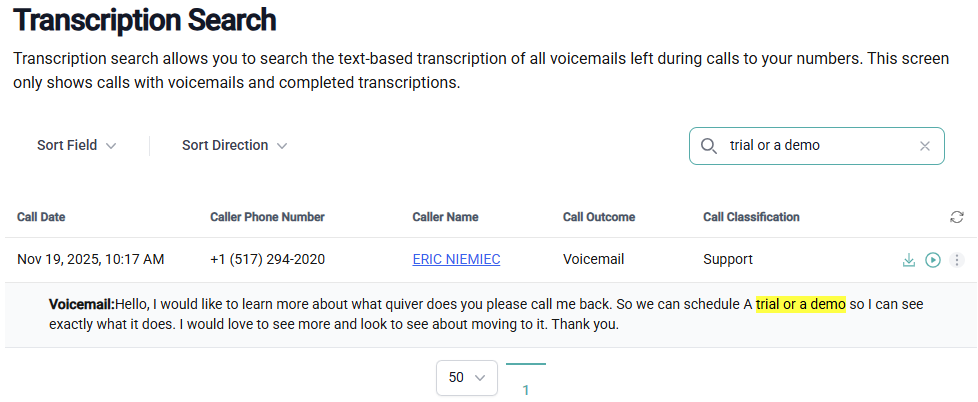The height and width of the screenshot is (402, 978).
Task: Select the Support classification cell
Action: coord(728,259)
